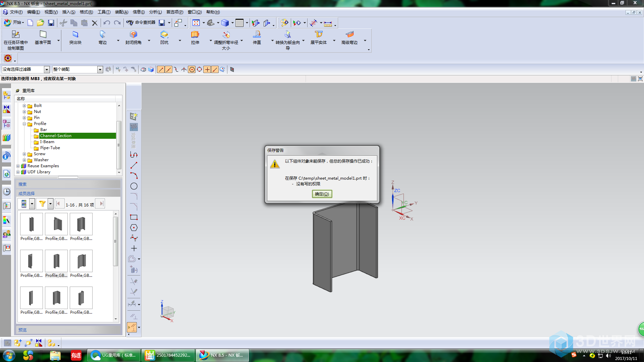The width and height of the screenshot is (644, 362).
Task: Select the Advanced Flange (高级弯边) tool
Action: (350, 38)
